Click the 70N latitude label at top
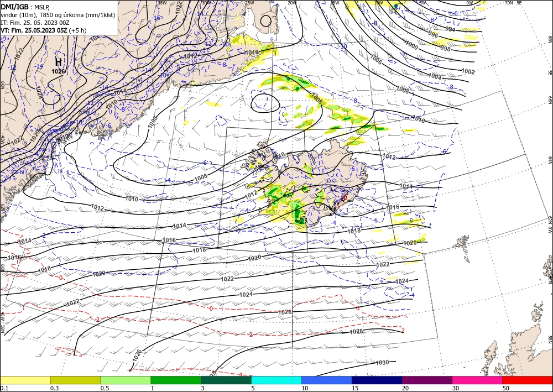Viewport: 553px width, 392px height. click(509, 2)
